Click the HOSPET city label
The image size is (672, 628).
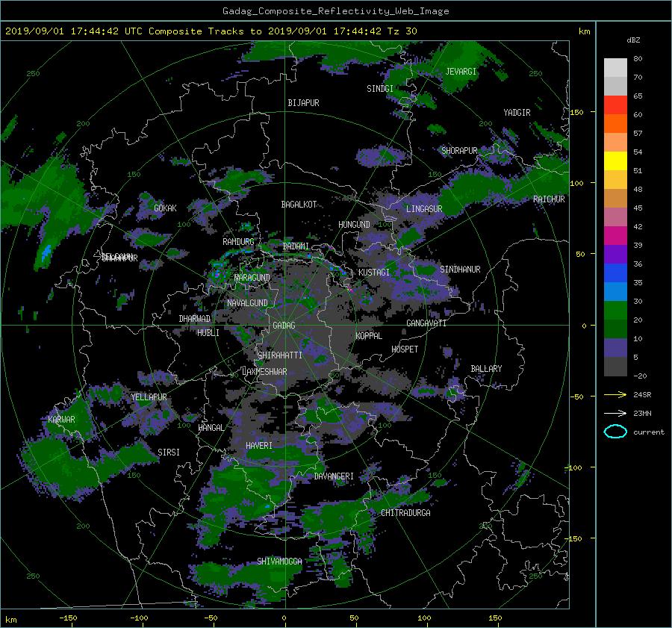(405, 349)
